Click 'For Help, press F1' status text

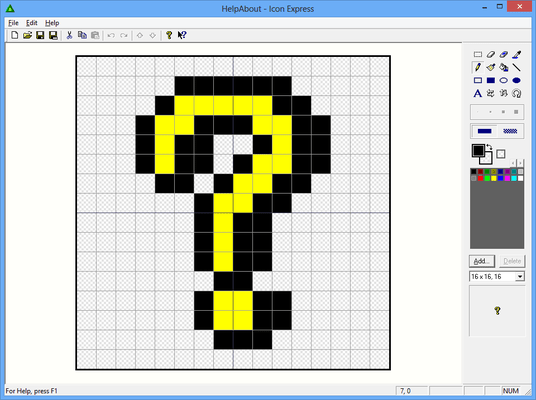click(31, 391)
